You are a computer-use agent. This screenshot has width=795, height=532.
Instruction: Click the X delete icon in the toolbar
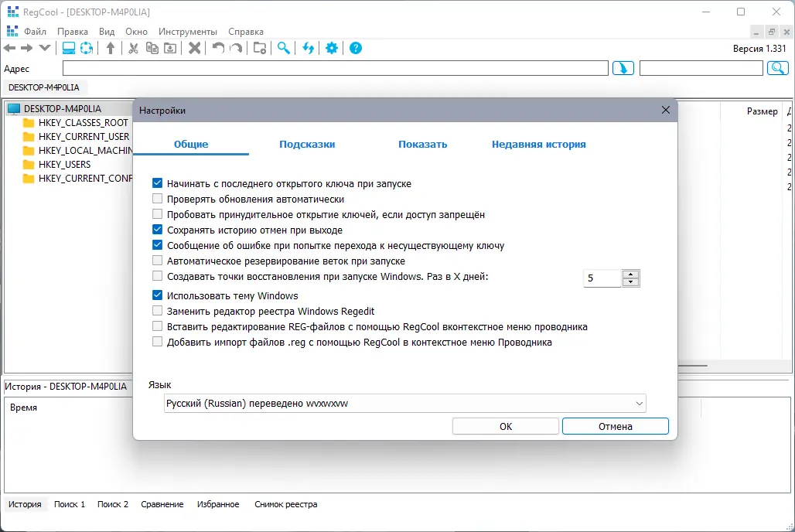(195, 48)
